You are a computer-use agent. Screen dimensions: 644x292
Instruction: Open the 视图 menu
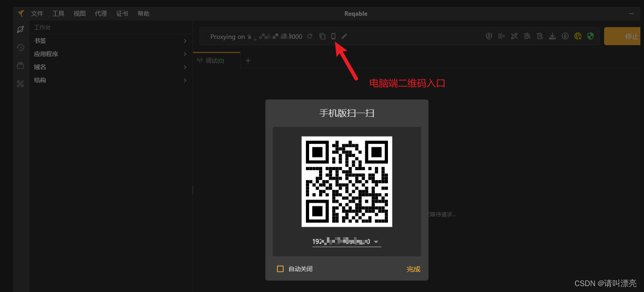80,14
